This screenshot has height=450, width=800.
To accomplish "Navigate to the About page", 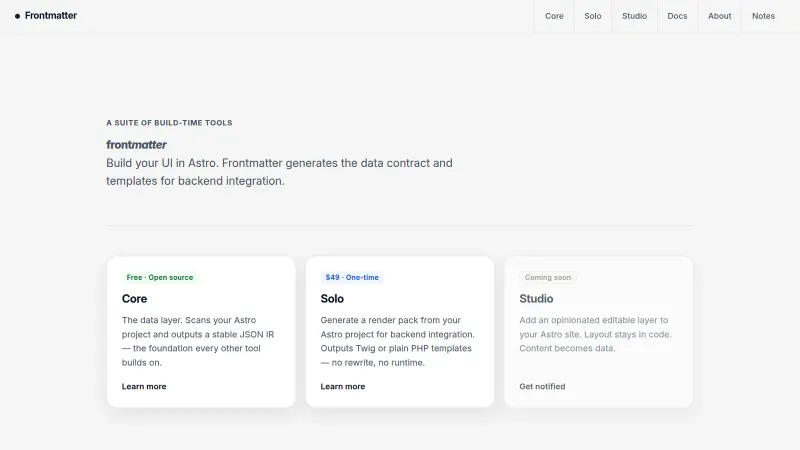I will 719,16.
